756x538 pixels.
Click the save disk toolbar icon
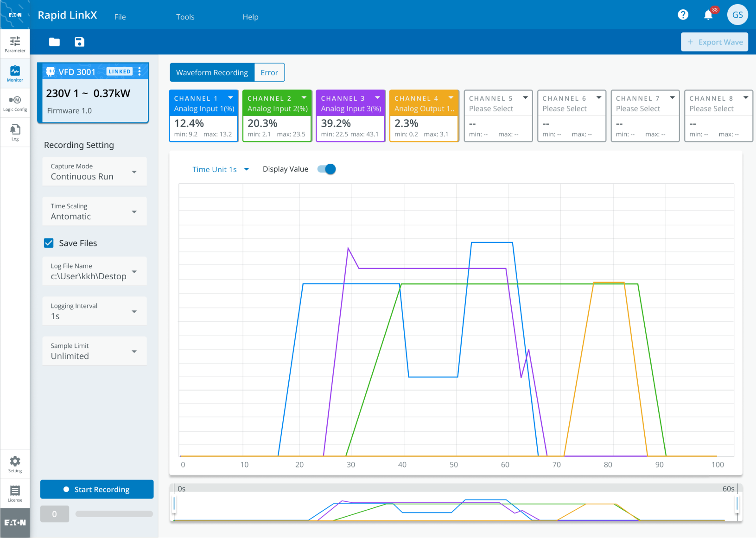(80, 42)
